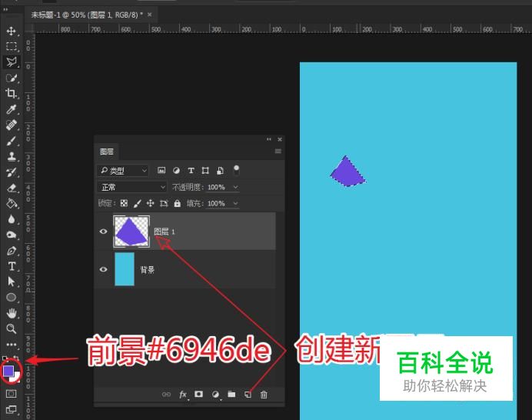Click the delete layer trash icon
This screenshot has height=420, width=532.
[x=264, y=395]
